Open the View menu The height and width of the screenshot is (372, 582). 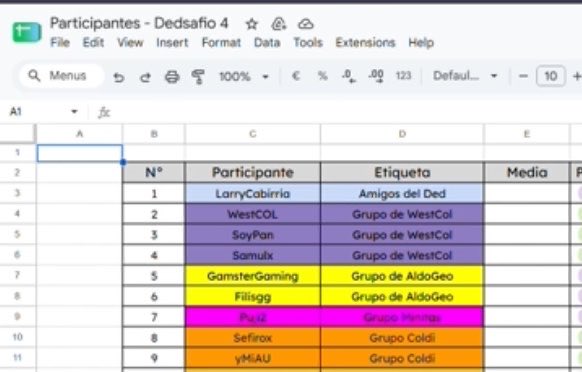point(130,43)
